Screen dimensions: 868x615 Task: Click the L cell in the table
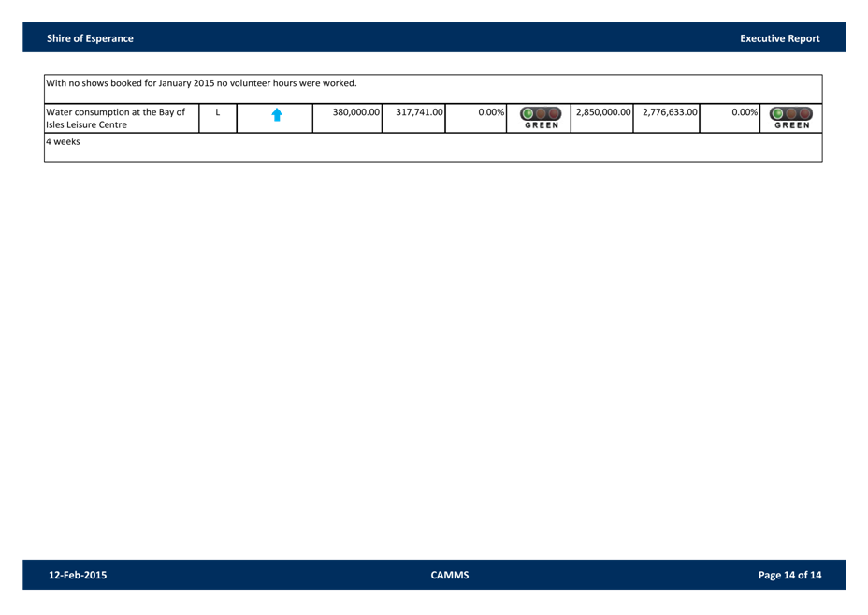click(x=217, y=112)
